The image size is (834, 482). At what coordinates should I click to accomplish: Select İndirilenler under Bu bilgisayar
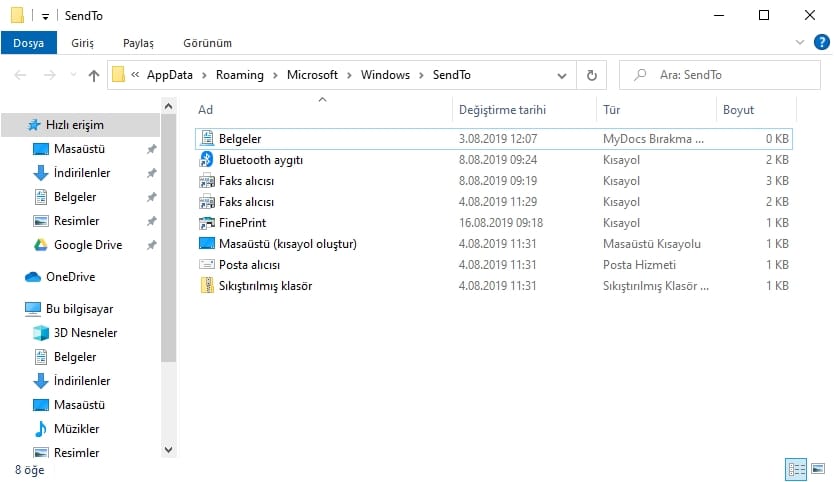tap(82, 381)
